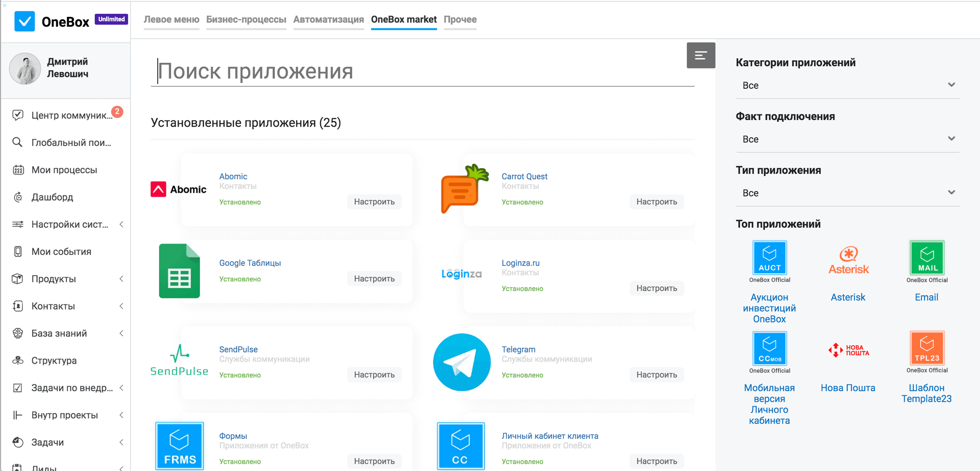Click the Products box icon
The image size is (980, 471).
(x=18, y=278)
